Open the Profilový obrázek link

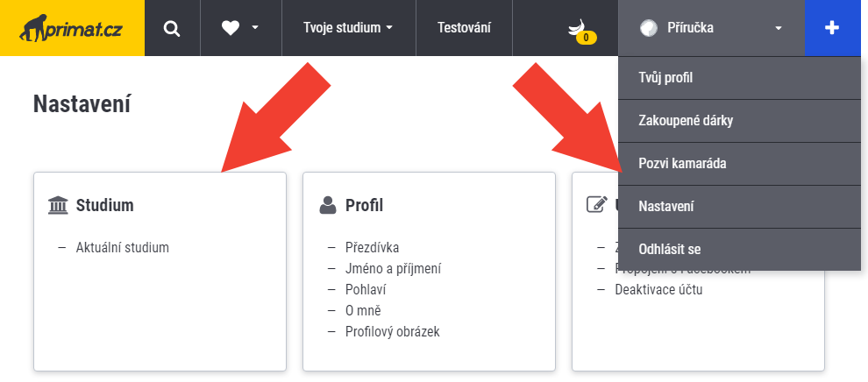392,331
